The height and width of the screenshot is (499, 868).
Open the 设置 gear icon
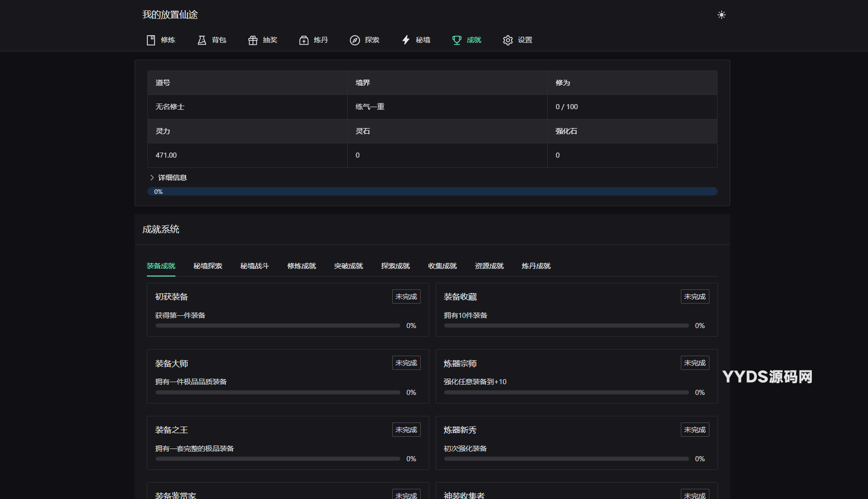point(508,40)
